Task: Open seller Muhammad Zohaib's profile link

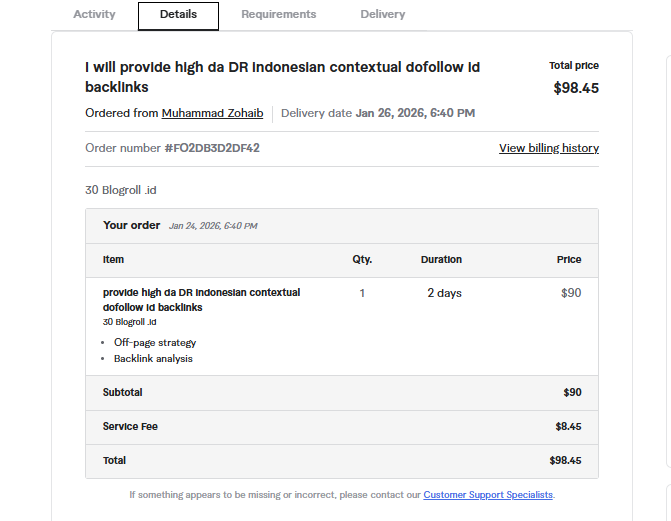Action: (212, 113)
